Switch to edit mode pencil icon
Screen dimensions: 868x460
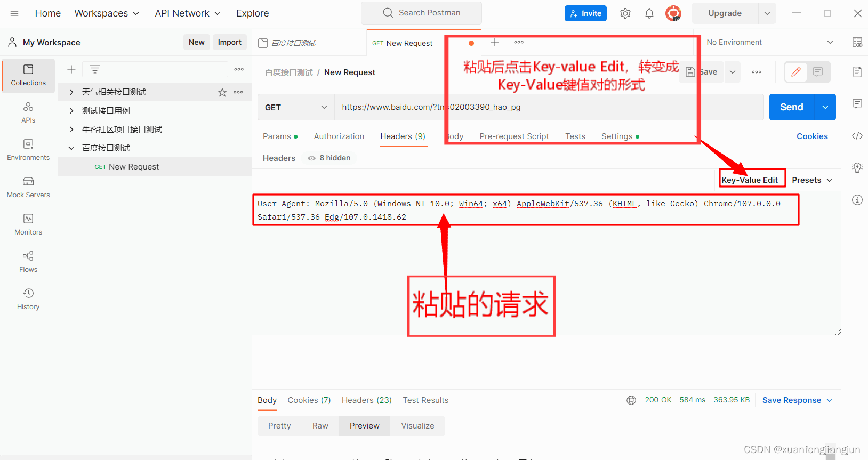pos(796,72)
